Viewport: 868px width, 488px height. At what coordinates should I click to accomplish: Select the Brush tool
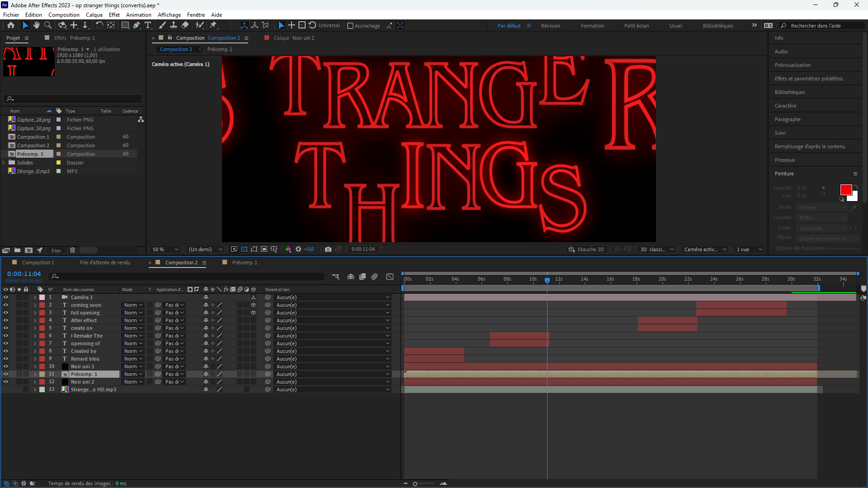point(162,25)
